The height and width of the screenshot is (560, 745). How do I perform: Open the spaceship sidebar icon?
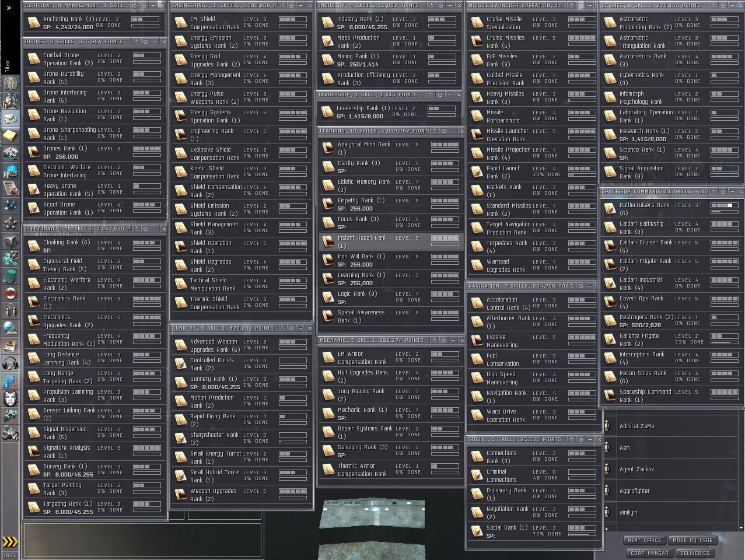11,415
